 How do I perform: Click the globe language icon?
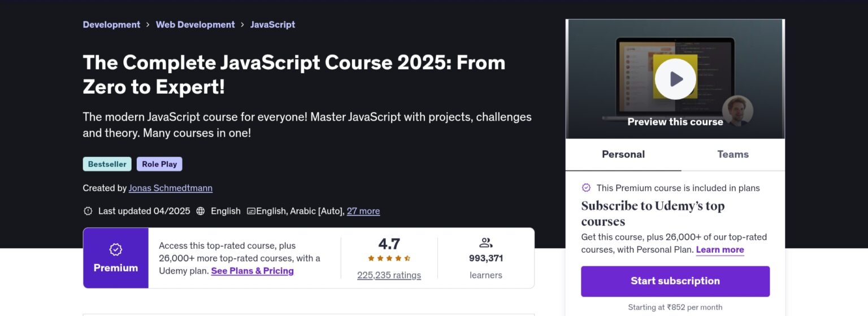click(201, 211)
